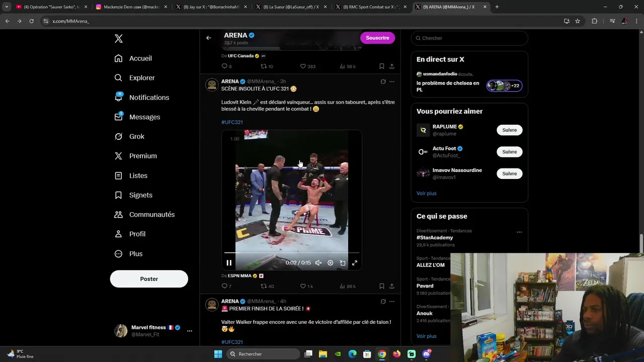The image size is (644, 362).
Task: Open more options on SCÈNE INSOLITE post
Action: click(x=392, y=81)
